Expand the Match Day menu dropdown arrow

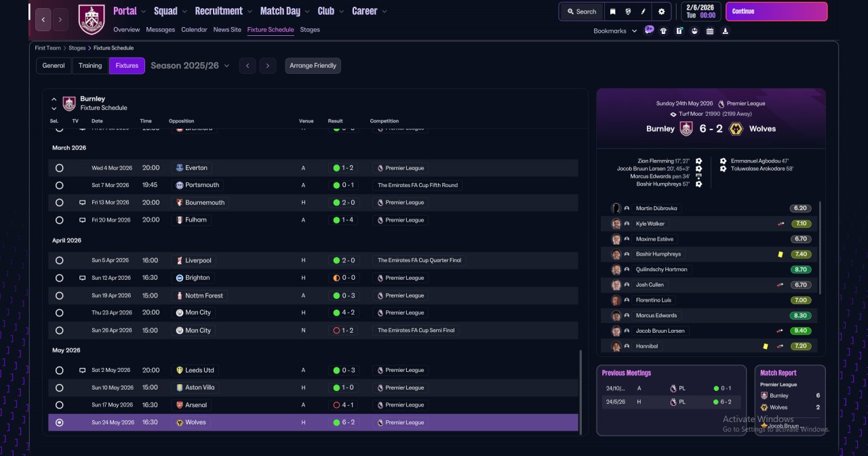pos(307,12)
